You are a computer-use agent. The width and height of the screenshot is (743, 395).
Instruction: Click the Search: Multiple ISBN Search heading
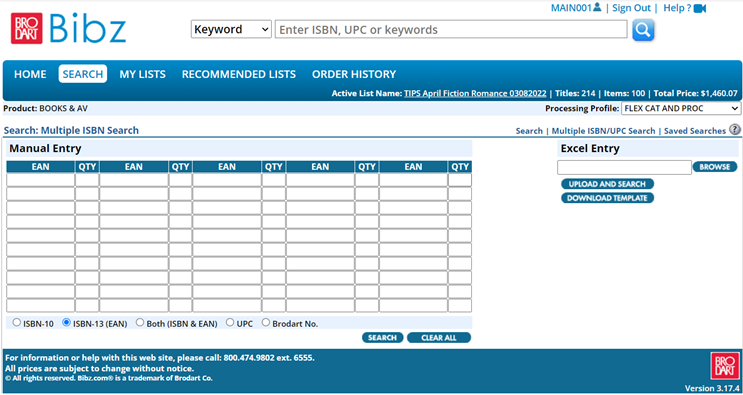71,130
